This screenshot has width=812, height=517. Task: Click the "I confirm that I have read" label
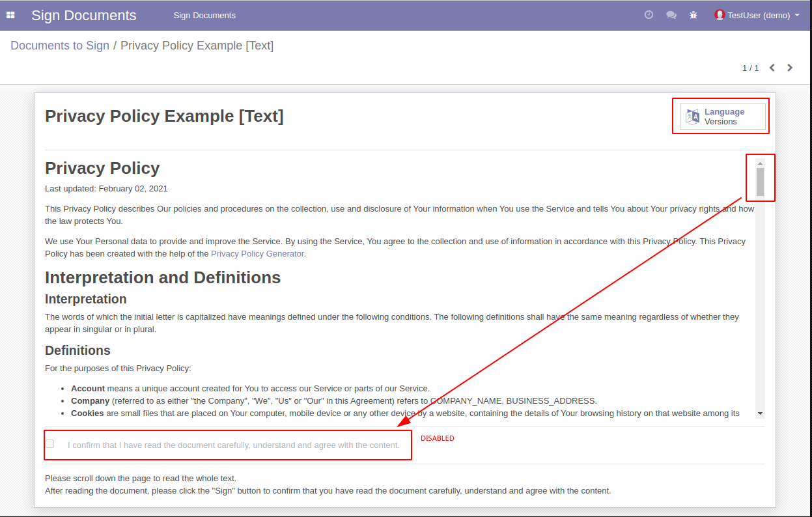point(233,445)
